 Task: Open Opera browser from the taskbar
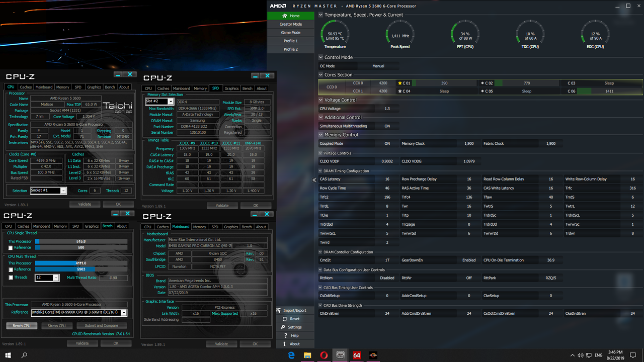click(324, 355)
